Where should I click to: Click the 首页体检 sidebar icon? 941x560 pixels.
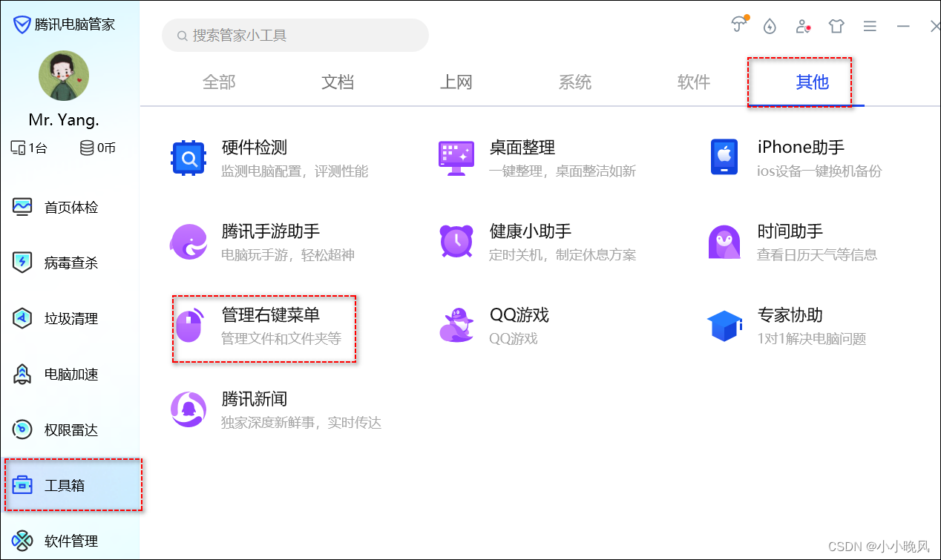pos(22,207)
